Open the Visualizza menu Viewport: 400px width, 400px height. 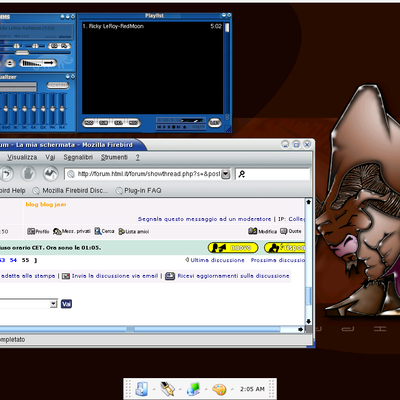(x=22, y=157)
